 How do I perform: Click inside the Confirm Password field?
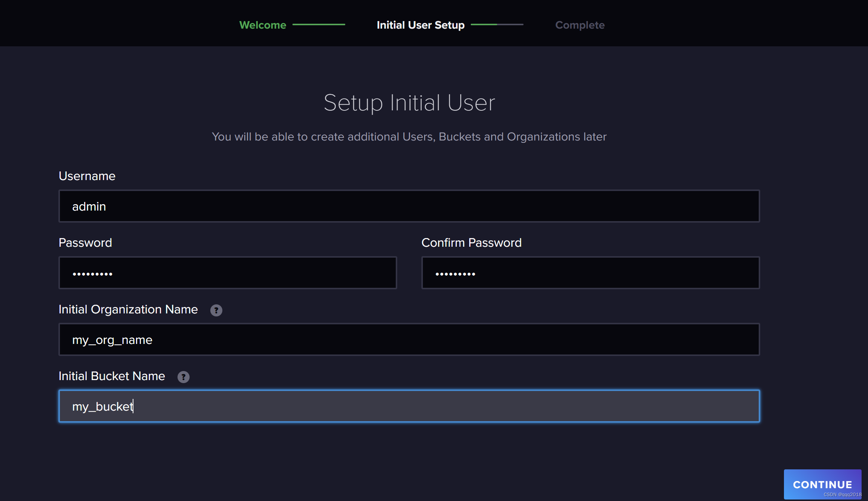tap(590, 273)
